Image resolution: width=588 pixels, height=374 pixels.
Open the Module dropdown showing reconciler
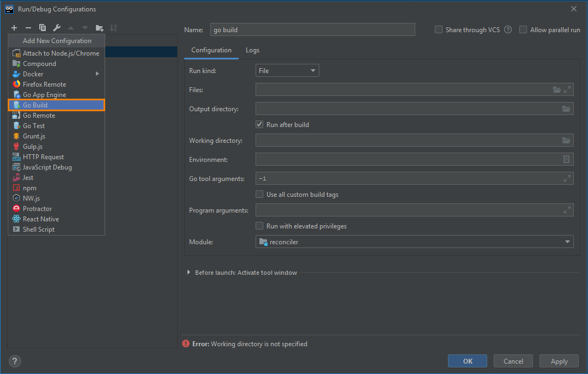[567, 242]
